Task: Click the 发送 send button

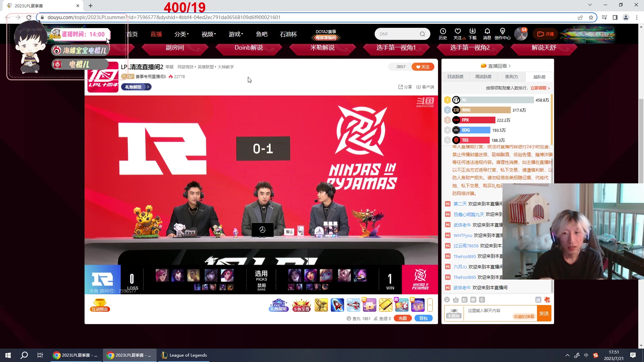Action: coord(544,313)
